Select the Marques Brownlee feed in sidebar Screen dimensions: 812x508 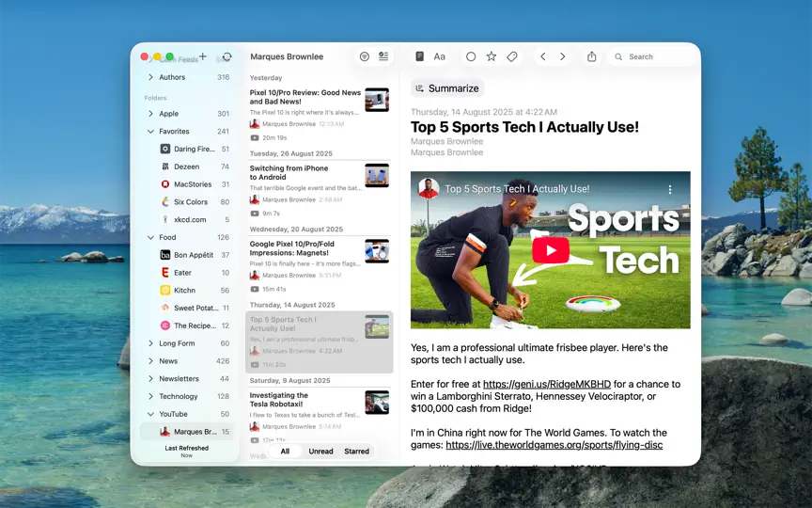187,431
